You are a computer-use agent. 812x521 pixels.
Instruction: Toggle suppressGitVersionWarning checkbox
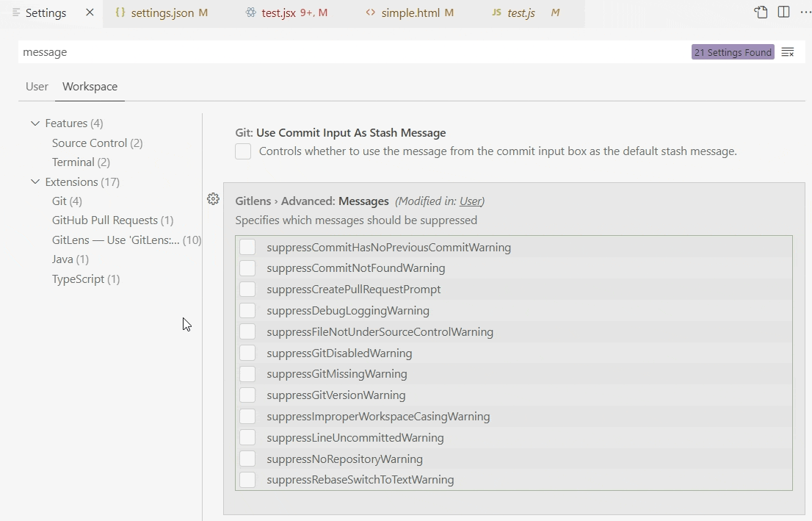(247, 395)
